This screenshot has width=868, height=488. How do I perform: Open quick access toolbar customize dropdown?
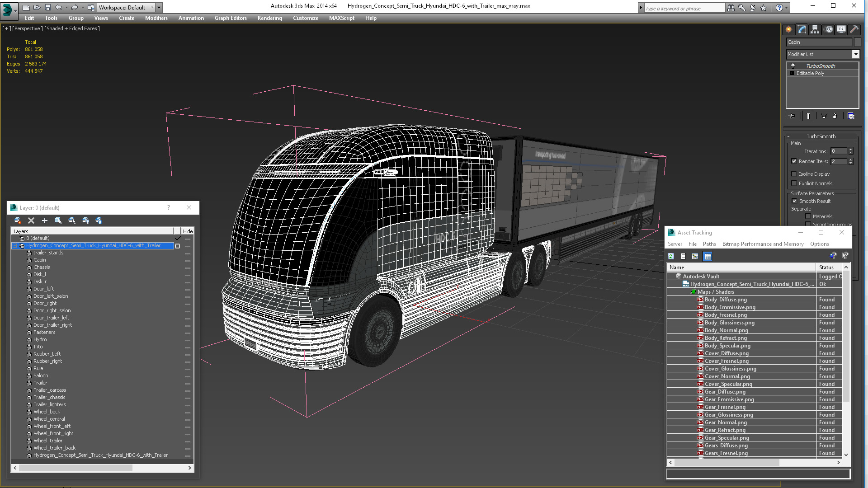tap(159, 7)
